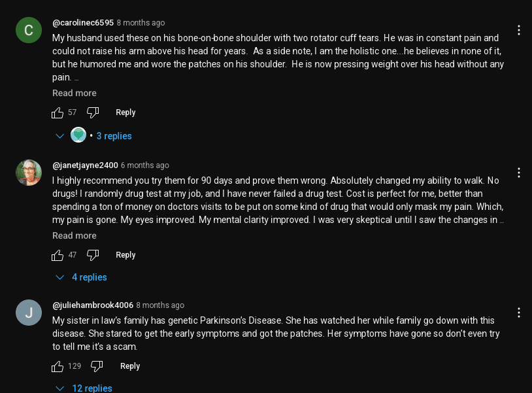Reply to @janetjayne2400's comment
This screenshot has height=393, width=532.
(125, 255)
